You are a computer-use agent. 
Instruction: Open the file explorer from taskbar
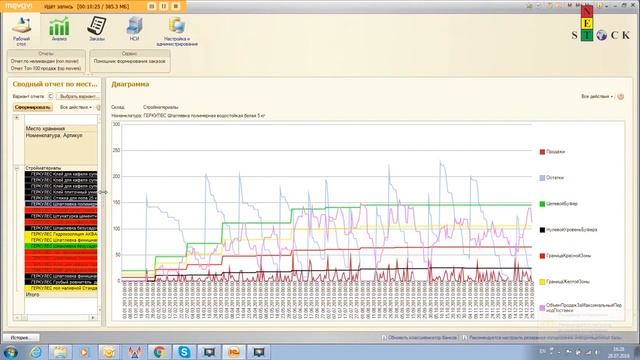pos(60,352)
